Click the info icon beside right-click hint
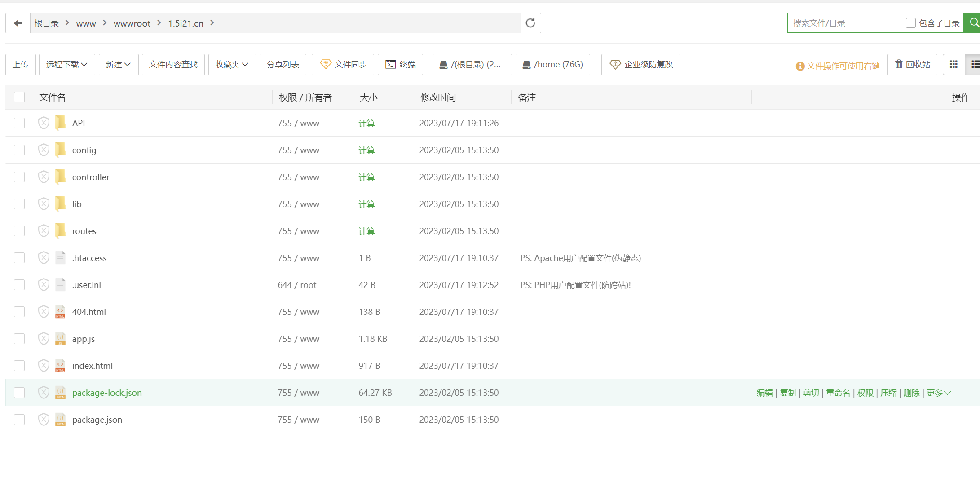 pos(800,66)
